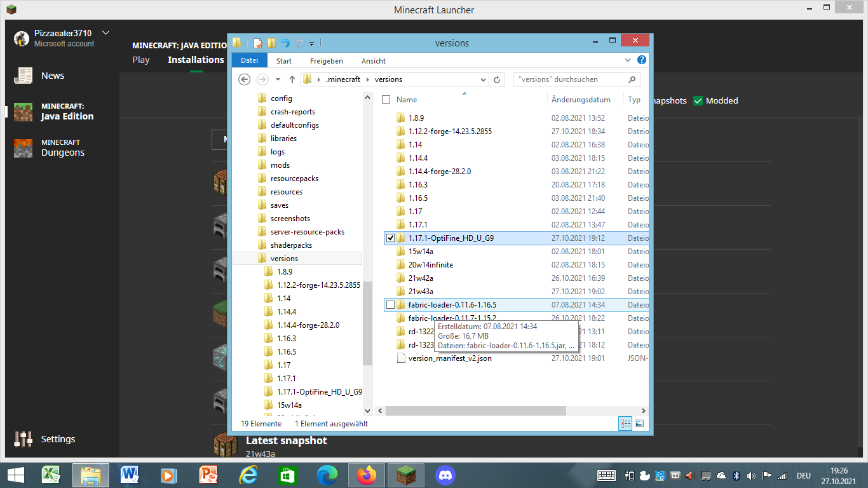Switch to large icons view button
Screen dimensions: 868x488
(639, 423)
